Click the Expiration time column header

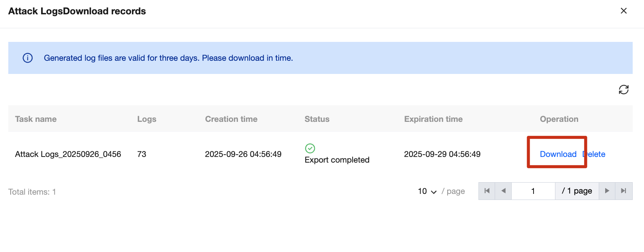[x=433, y=119]
